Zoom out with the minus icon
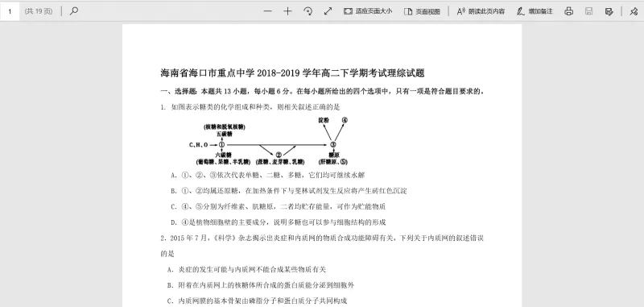644x307 pixels. [x=268, y=11]
